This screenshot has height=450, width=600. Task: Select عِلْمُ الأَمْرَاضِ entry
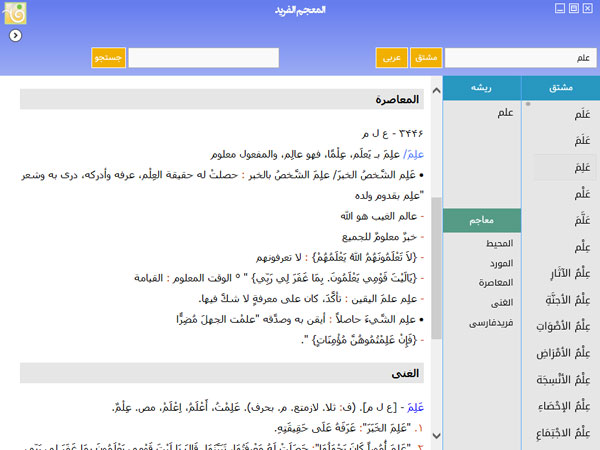pyautogui.click(x=563, y=353)
